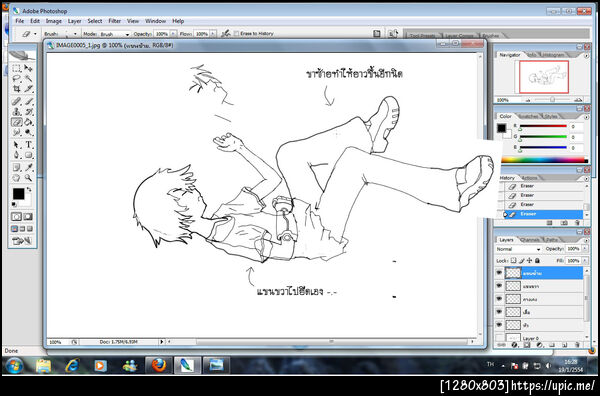Toggle lock position in Layers panel
Image resolution: width=600 pixels, height=396 pixels.
[530, 261]
